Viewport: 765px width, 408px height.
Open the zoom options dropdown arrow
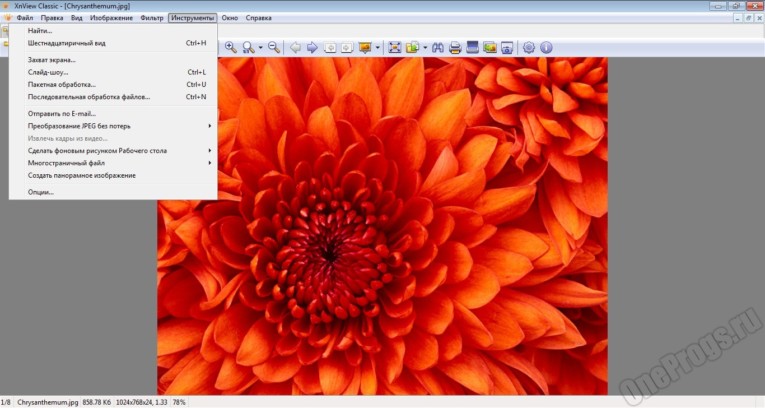click(261, 47)
